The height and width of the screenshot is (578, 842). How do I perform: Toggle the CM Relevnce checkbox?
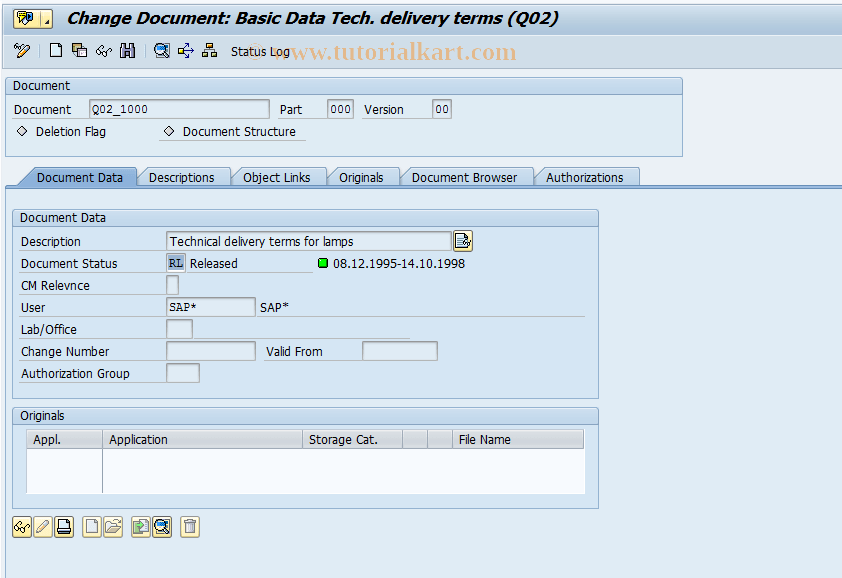172,284
